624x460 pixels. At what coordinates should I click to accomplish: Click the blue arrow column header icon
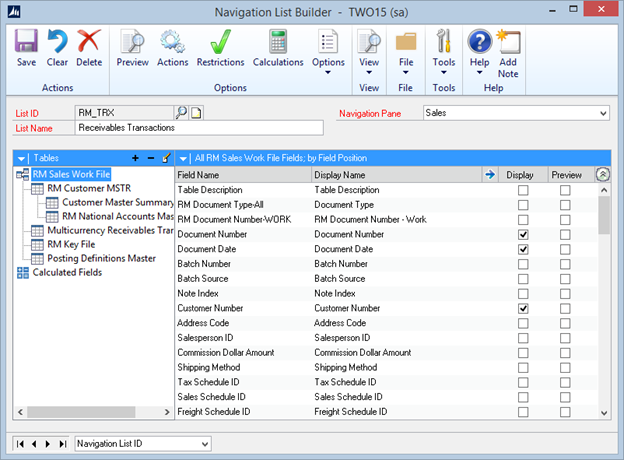pyautogui.click(x=490, y=174)
